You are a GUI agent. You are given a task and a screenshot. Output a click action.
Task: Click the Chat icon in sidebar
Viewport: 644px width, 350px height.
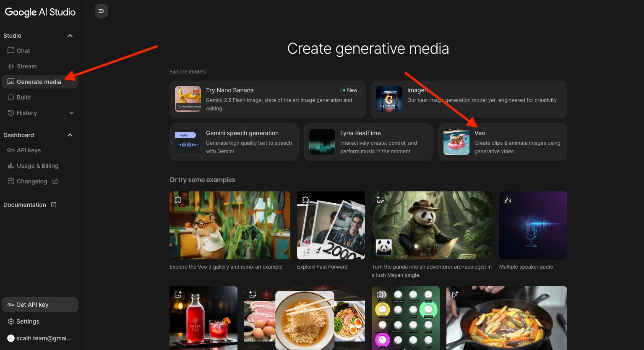pos(11,51)
